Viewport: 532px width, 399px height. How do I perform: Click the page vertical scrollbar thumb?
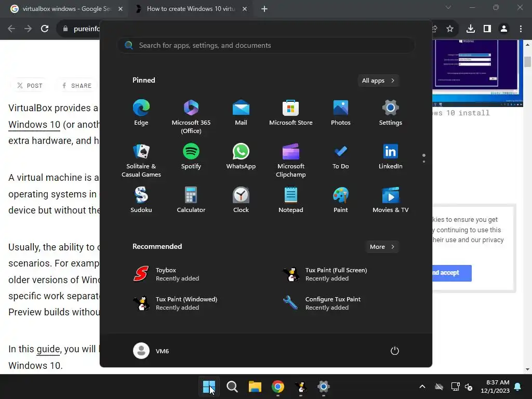pyautogui.click(x=527, y=62)
